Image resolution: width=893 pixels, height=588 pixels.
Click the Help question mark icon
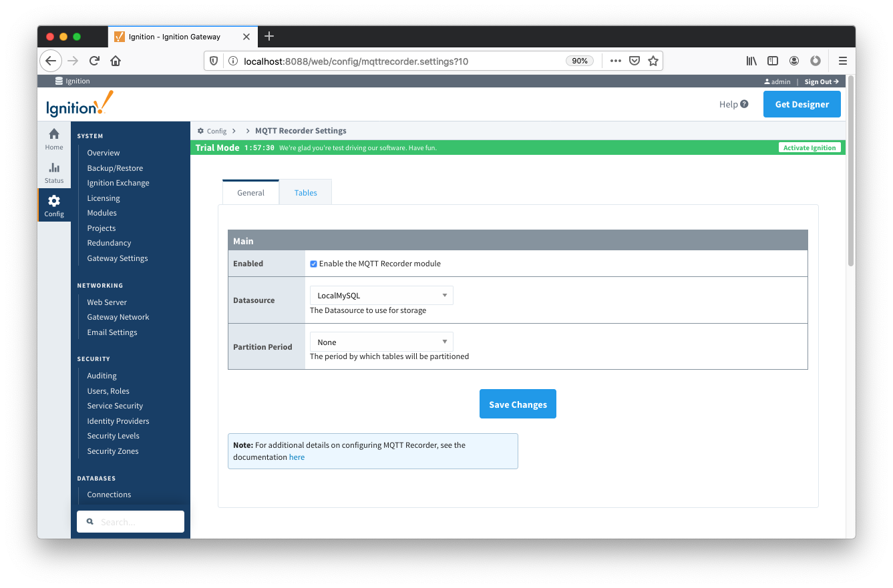tap(744, 104)
